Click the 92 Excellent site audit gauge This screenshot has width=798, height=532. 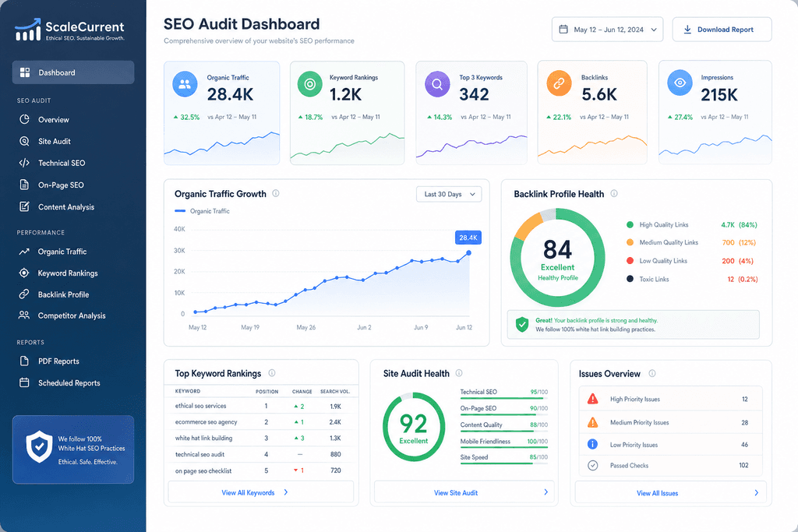pos(414,427)
